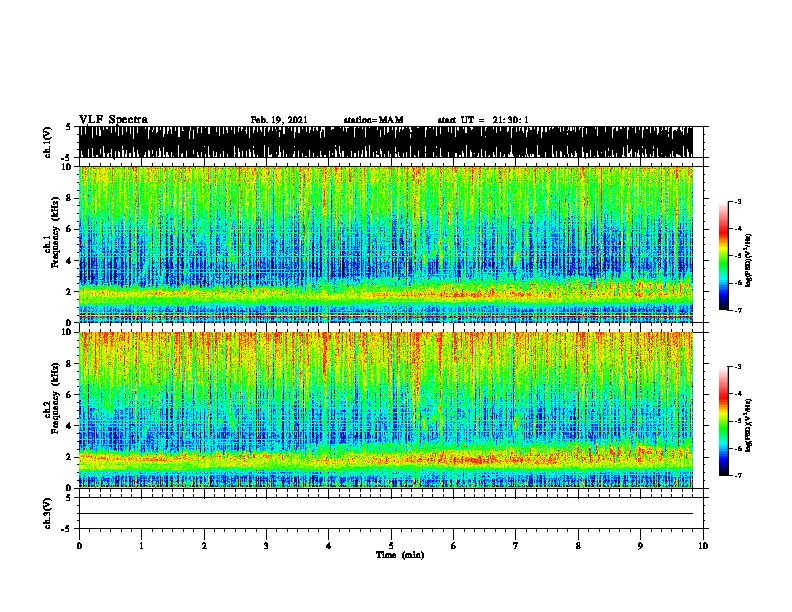
Task: Click the ch.1 color scale bar
Action: click(x=724, y=256)
